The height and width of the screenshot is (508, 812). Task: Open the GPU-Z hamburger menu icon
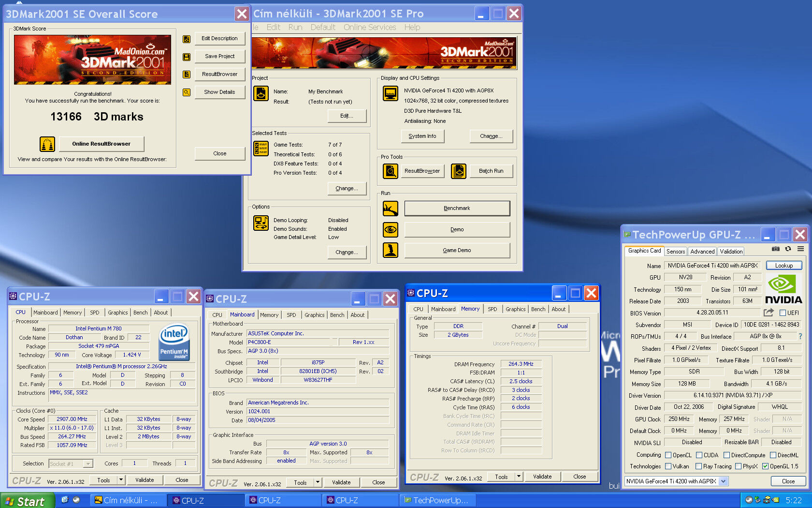click(x=801, y=249)
